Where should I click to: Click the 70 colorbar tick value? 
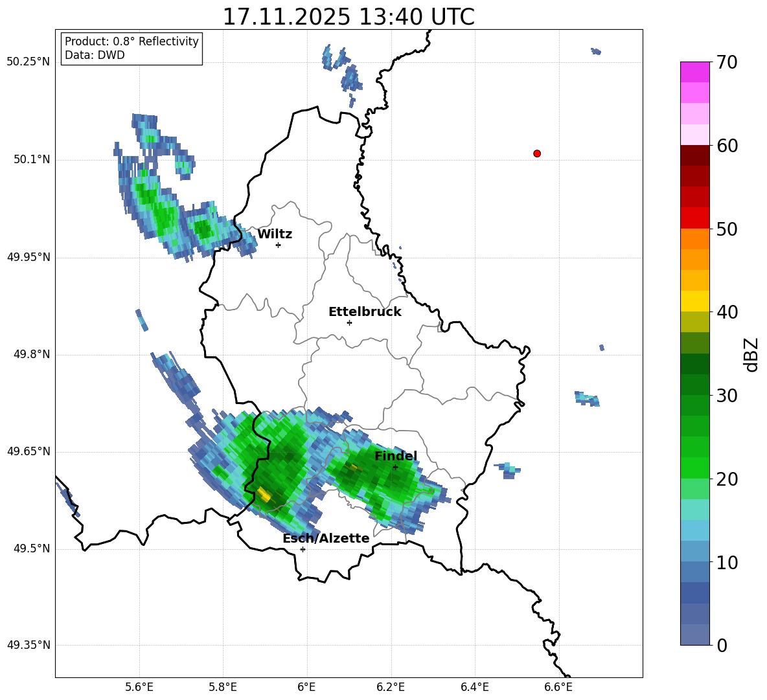tap(727, 63)
